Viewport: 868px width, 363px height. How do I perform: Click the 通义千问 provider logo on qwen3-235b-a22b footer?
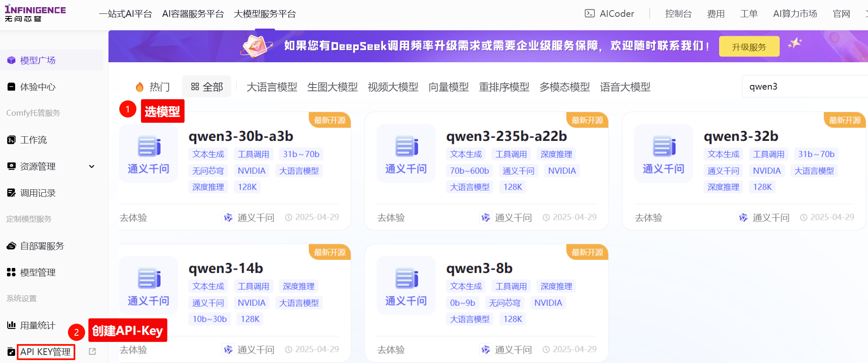click(x=485, y=217)
